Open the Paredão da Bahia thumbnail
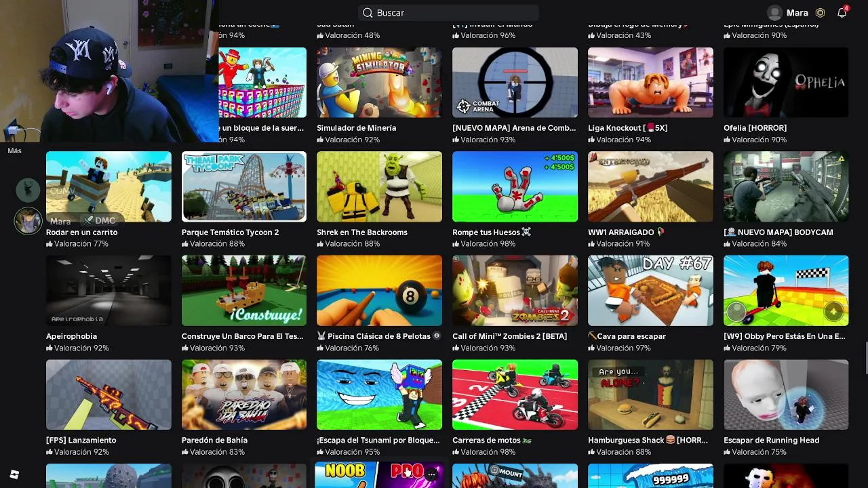The height and width of the screenshot is (488, 868). (x=244, y=394)
